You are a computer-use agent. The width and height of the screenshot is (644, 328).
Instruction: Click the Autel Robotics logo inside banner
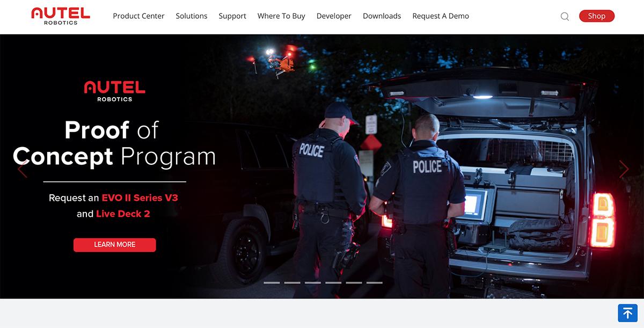(115, 91)
